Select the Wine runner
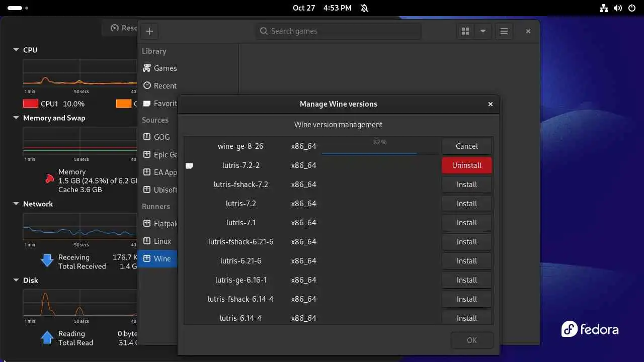The width and height of the screenshot is (644, 362). tap(158, 259)
